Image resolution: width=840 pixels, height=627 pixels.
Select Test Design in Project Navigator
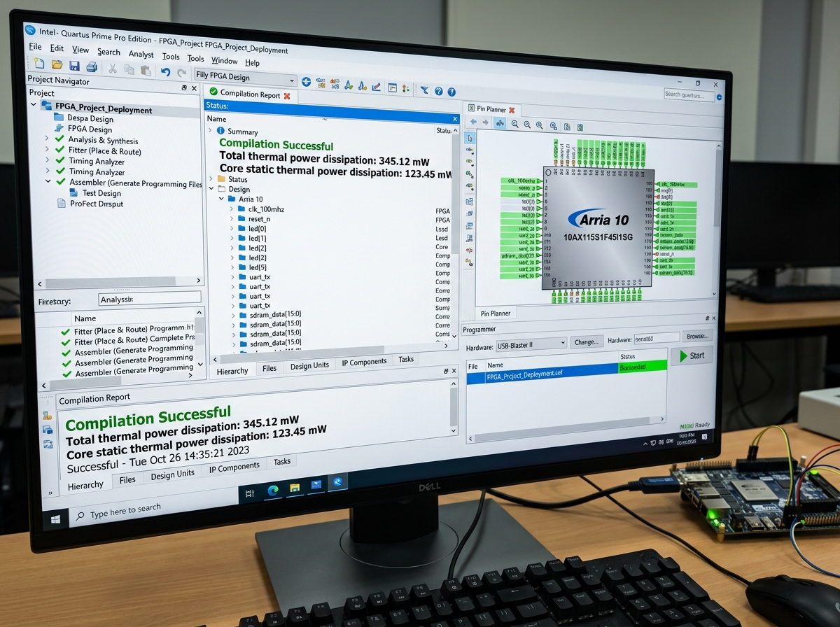point(101,192)
